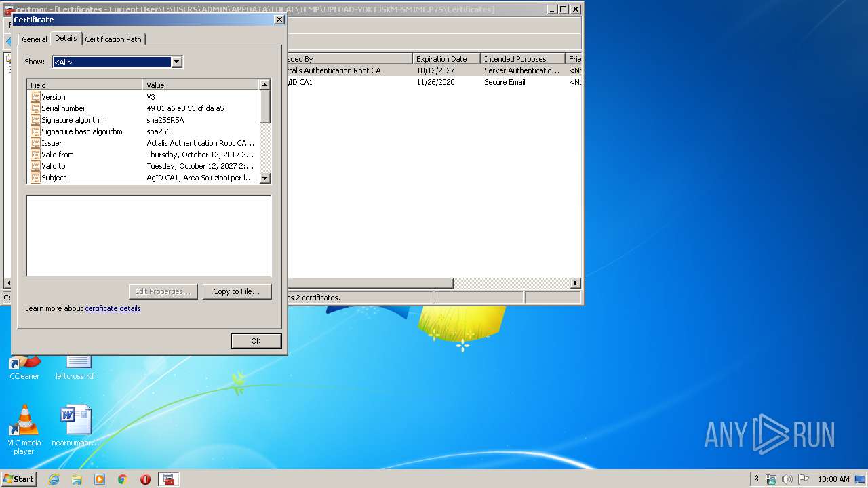Select the serial number value 49 81 a6
The image size is (868, 488).
[x=185, y=108]
